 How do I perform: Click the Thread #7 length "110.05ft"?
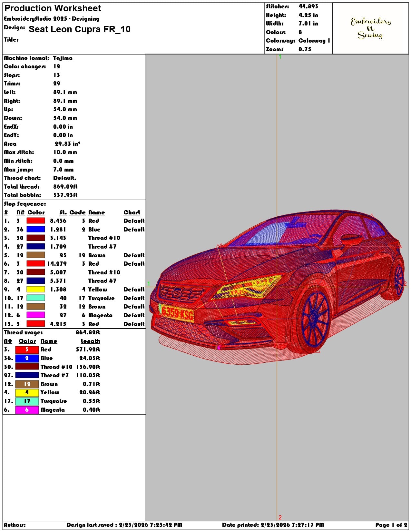coord(88,375)
